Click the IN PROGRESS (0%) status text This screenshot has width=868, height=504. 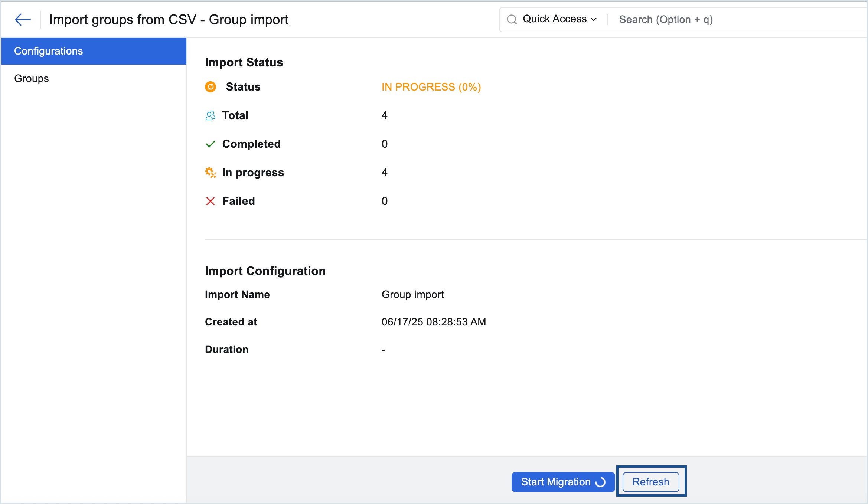431,87
